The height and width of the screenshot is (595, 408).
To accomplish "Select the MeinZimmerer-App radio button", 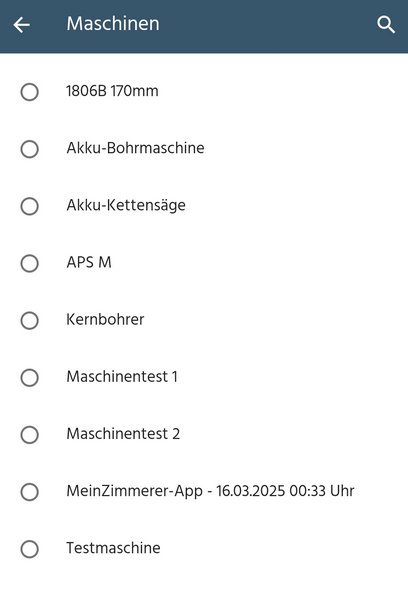I will click(x=29, y=492).
